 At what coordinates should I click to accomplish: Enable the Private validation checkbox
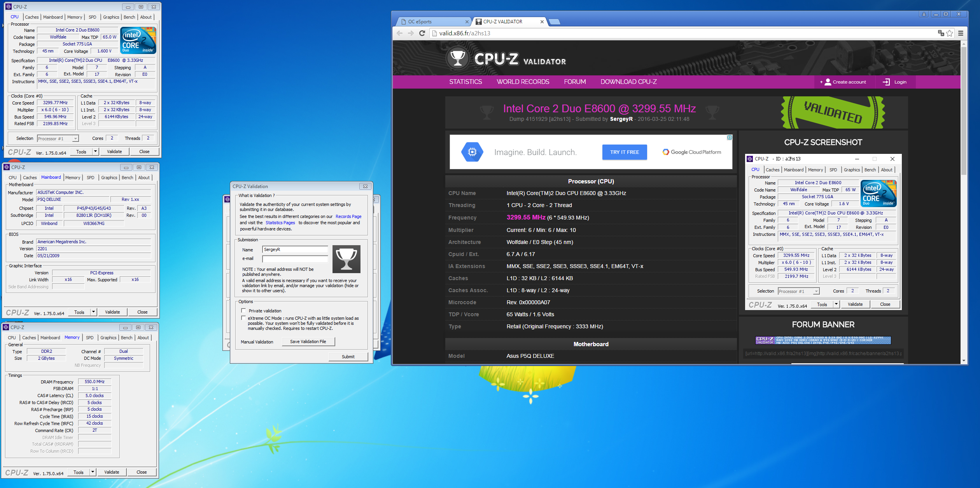tap(244, 310)
